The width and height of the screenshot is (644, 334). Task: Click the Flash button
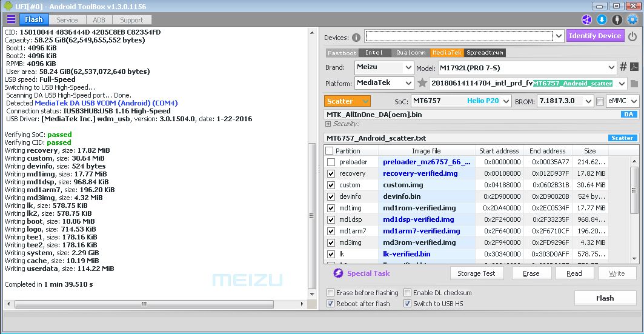coord(605,298)
